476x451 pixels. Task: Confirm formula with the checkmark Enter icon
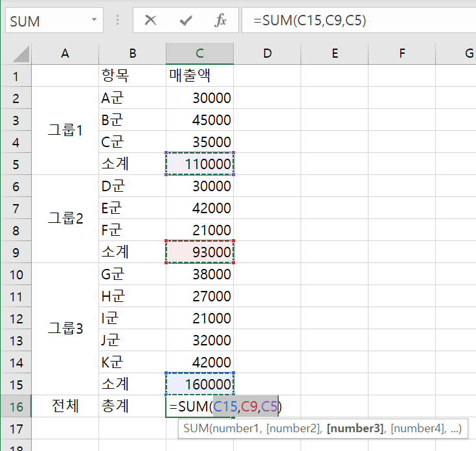(185, 21)
